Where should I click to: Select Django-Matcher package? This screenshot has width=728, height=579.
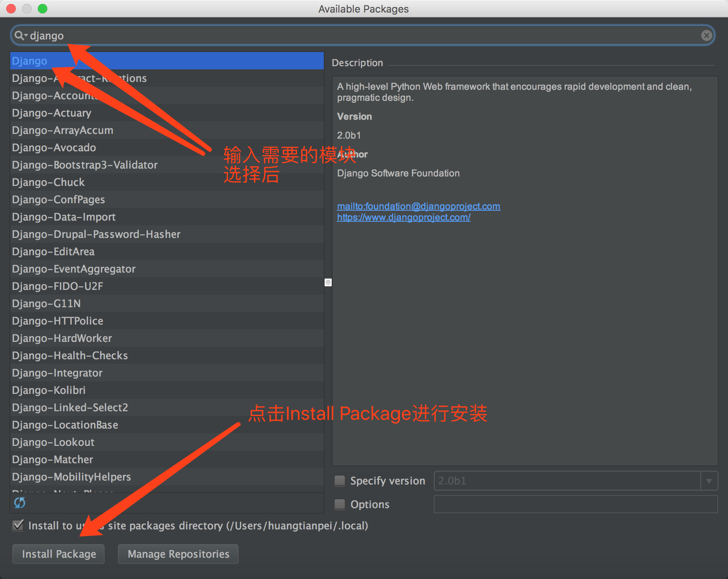click(x=167, y=459)
